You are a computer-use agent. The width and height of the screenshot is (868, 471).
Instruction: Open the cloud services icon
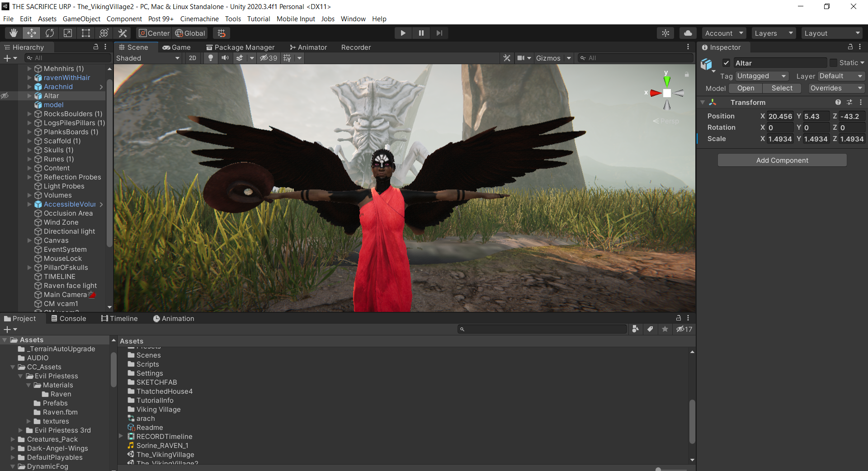pyautogui.click(x=688, y=33)
